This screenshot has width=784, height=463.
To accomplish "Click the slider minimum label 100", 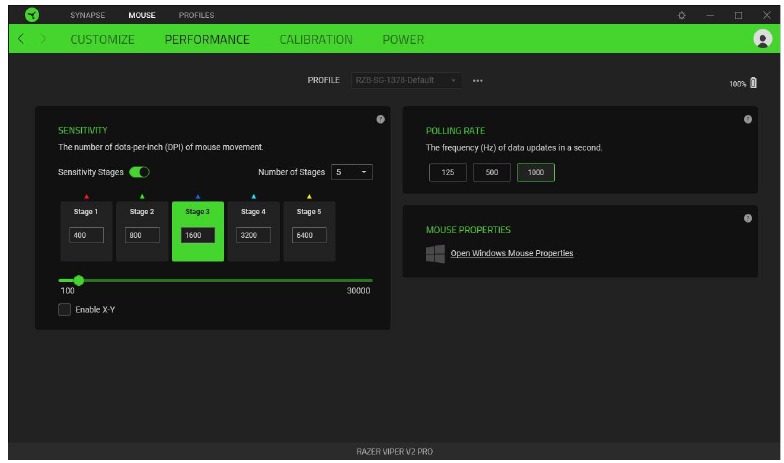I will tap(68, 290).
